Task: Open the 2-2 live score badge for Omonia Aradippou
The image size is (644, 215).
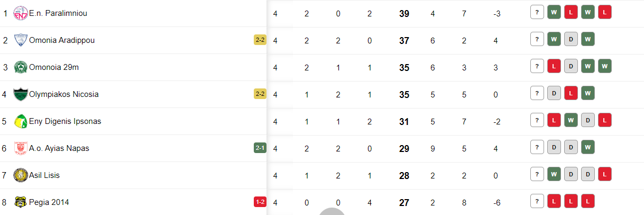Action: 260,40
